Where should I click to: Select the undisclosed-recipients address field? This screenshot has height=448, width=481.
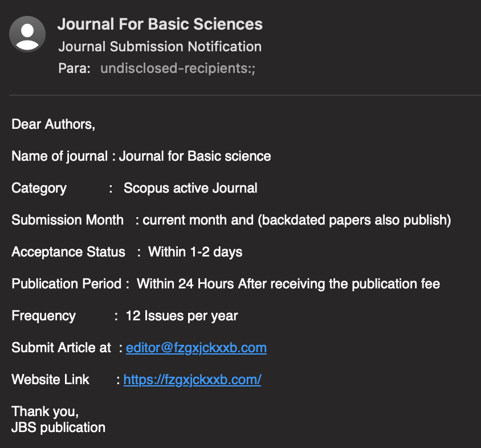[x=178, y=69]
